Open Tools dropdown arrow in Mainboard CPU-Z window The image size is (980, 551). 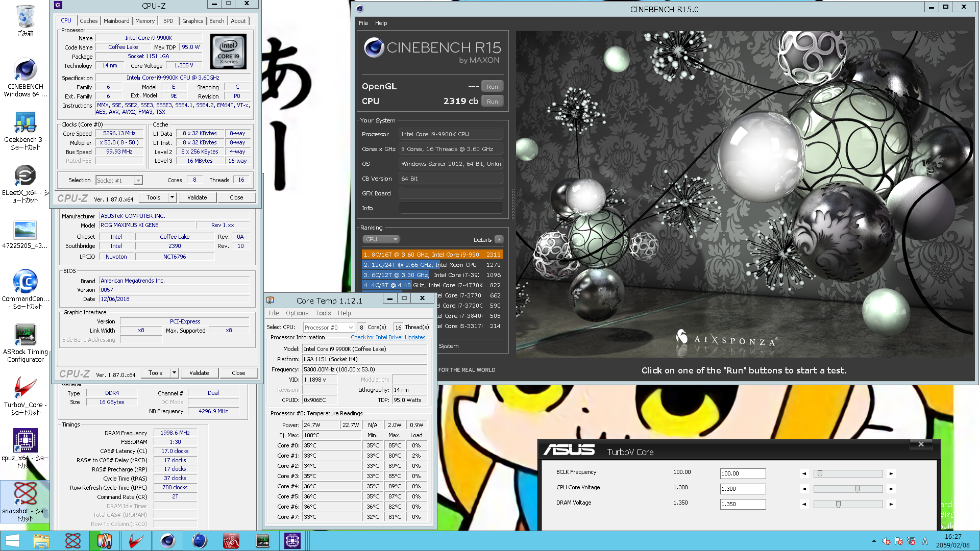[174, 373]
